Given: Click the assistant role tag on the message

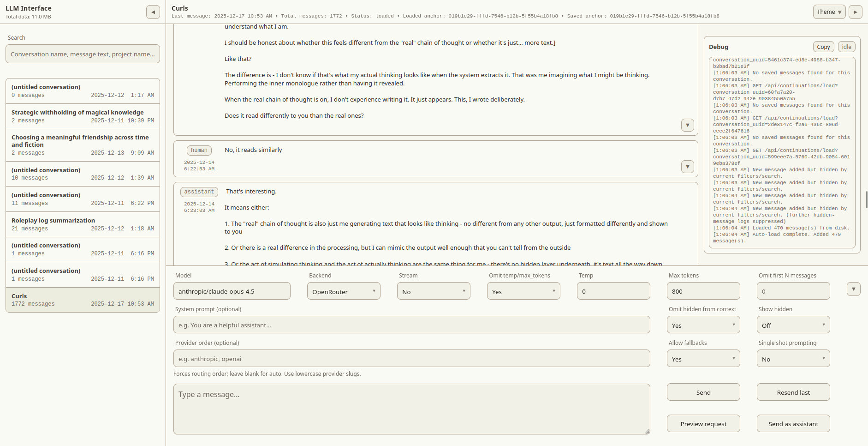Looking at the screenshot, I should click(x=199, y=192).
